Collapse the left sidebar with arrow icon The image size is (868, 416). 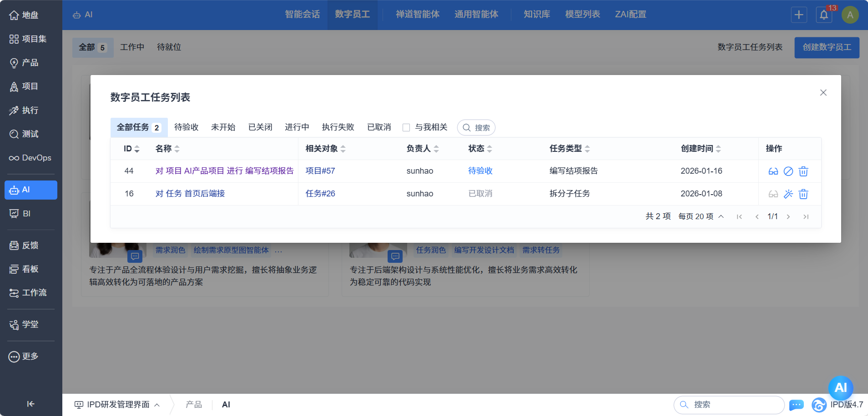pyautogui.click(x=30, y=404)
